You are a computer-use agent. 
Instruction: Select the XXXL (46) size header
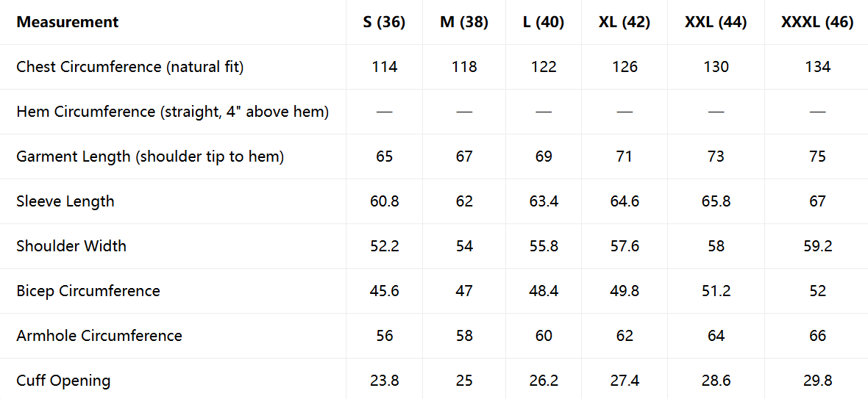[817, 22]
